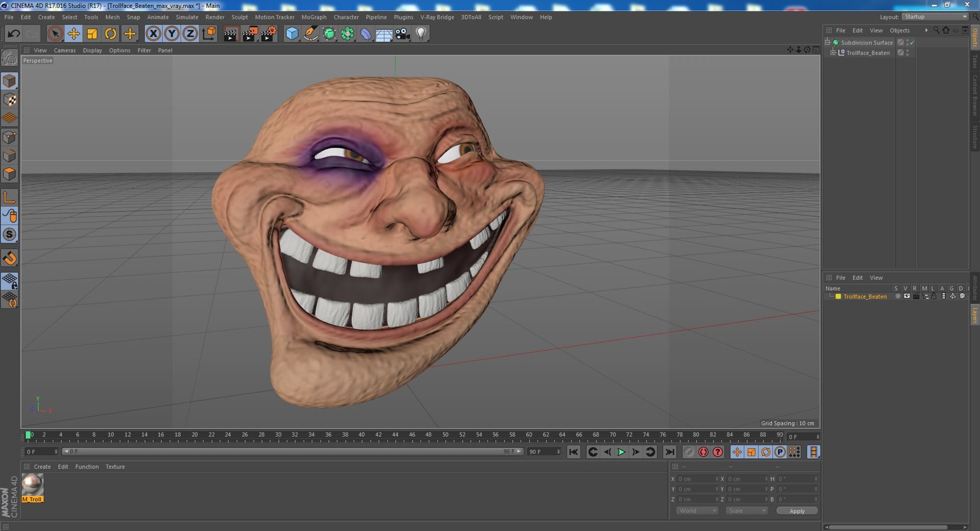Select Polygons mode in the left toolbar
Screen dimensions: 980x531
pos(10,174)
